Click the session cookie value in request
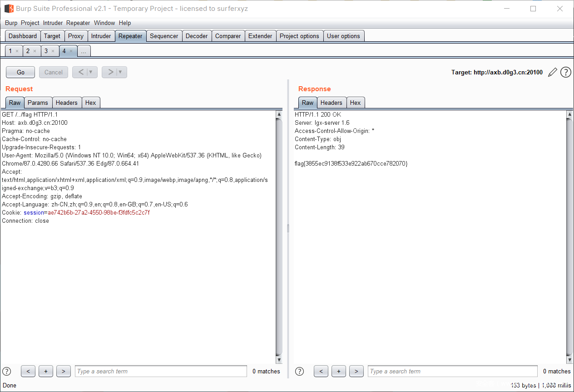 click(99, 212)
